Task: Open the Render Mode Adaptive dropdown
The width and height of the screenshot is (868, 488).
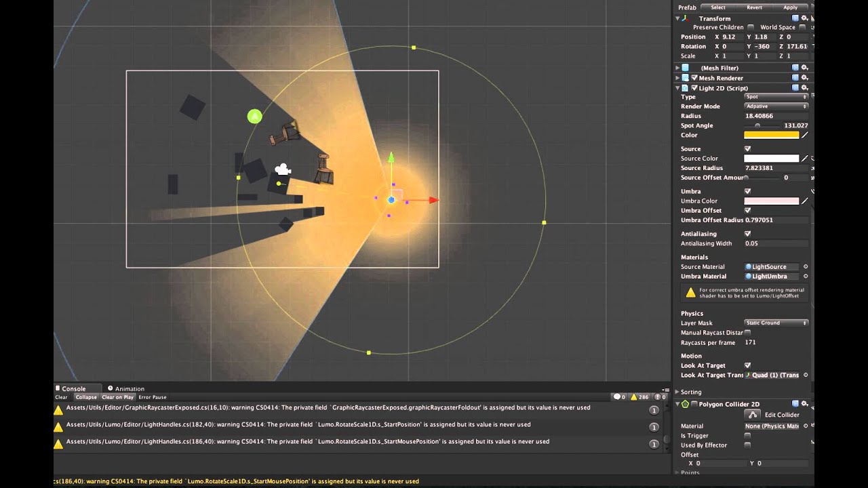Action: click(775, 106)
